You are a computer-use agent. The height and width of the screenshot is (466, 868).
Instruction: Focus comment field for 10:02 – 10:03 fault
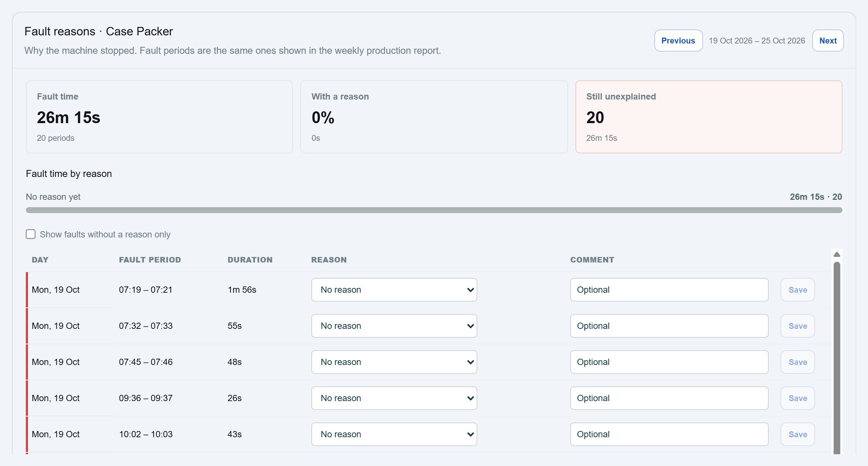(x=669, y=434)
